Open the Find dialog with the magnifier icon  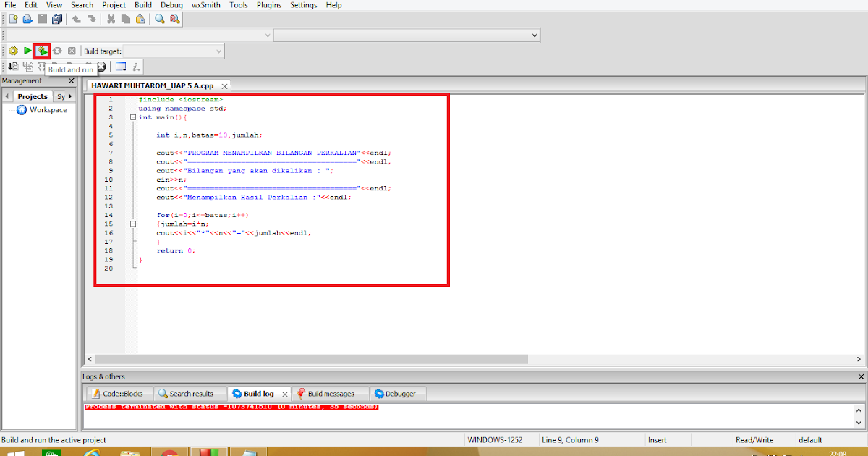[159, 20]
